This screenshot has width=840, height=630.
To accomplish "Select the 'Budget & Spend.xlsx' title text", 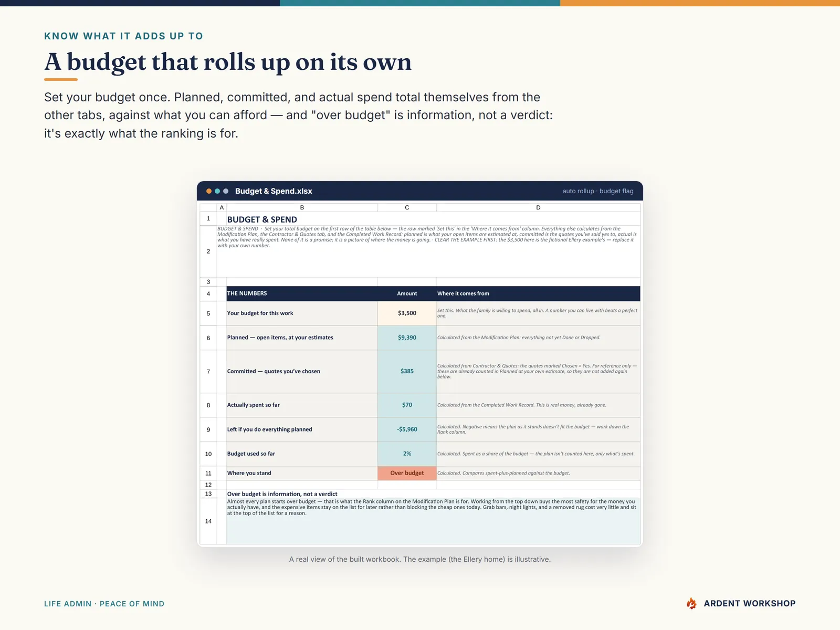I will point(274,191).
